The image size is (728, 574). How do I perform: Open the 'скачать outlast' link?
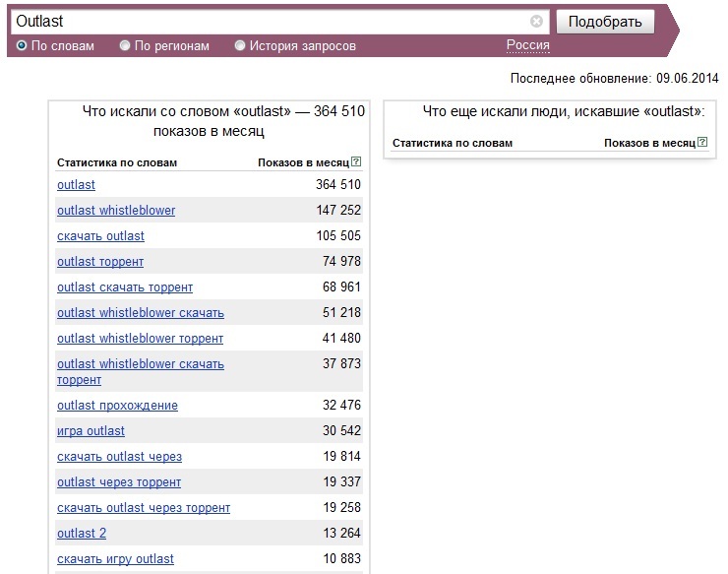(x=100, y=236)
